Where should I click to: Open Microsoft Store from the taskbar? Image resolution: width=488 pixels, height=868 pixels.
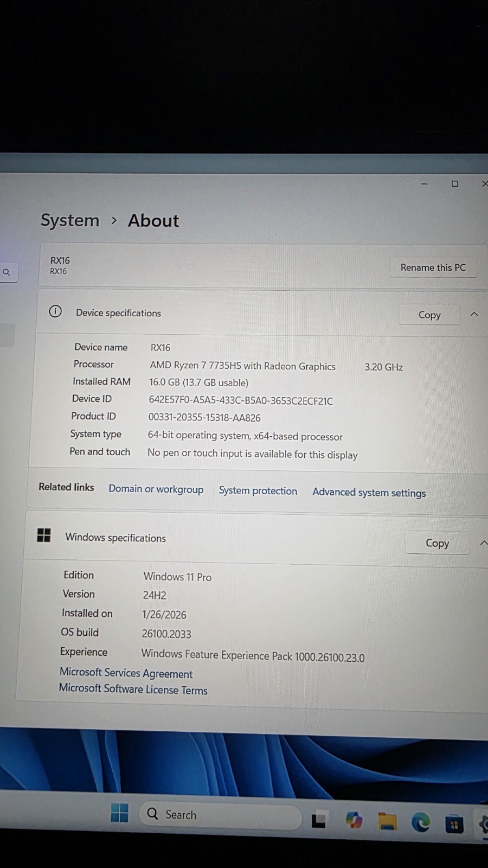pyautogui.click(x=454, y=825)
